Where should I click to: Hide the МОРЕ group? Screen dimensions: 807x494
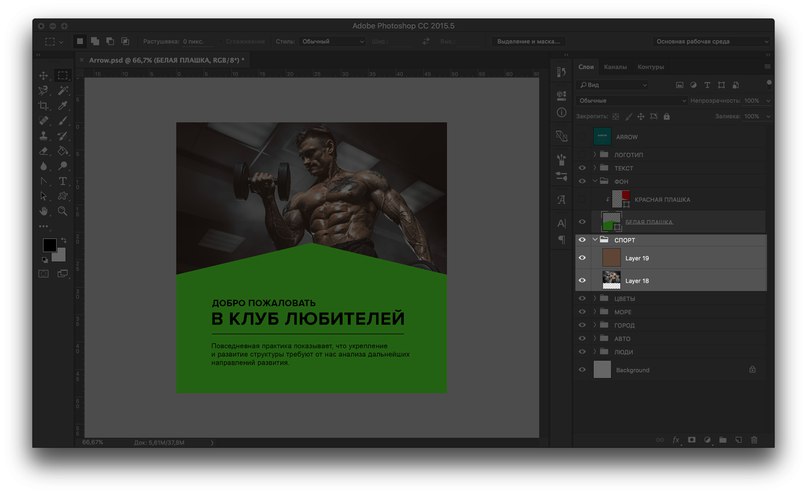582,312
